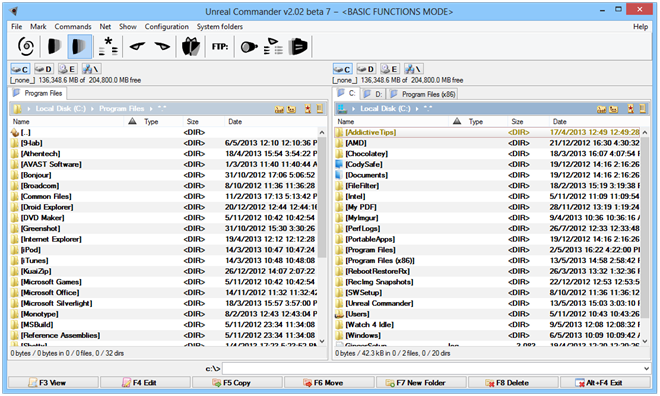
Task: Open the FTP: connection toolbar button
Action: tap(220, 47)
